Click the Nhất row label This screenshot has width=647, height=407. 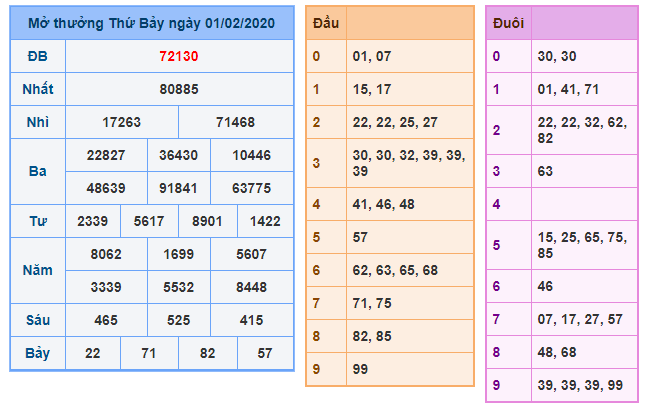click(x=37, y=89)
